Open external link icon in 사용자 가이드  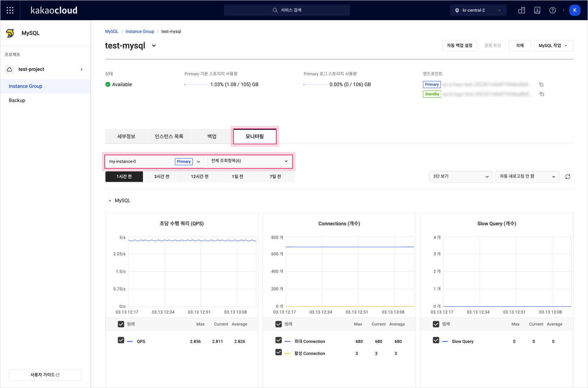[58, 375]
